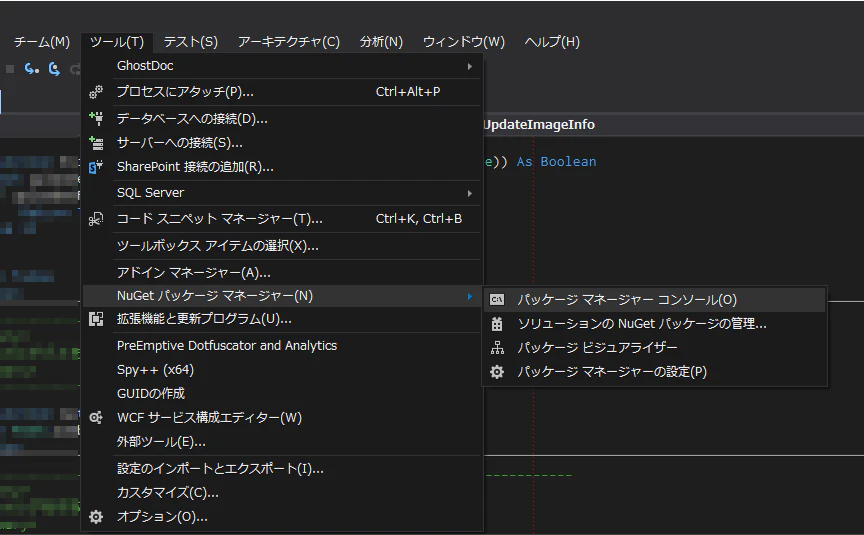The image size is (864, 535).
Task: Open 設定のインポートとエクスポート(I)...
Action: (282, 469)
